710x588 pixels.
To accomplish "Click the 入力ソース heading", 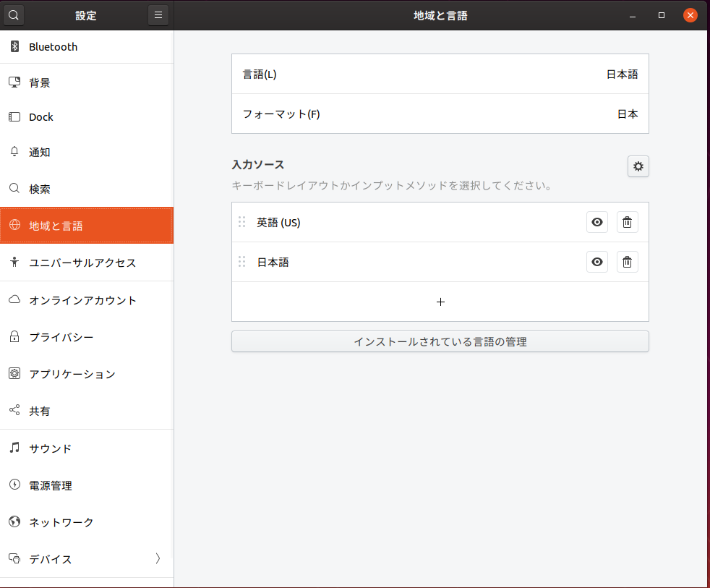I will tap(258, 164).
